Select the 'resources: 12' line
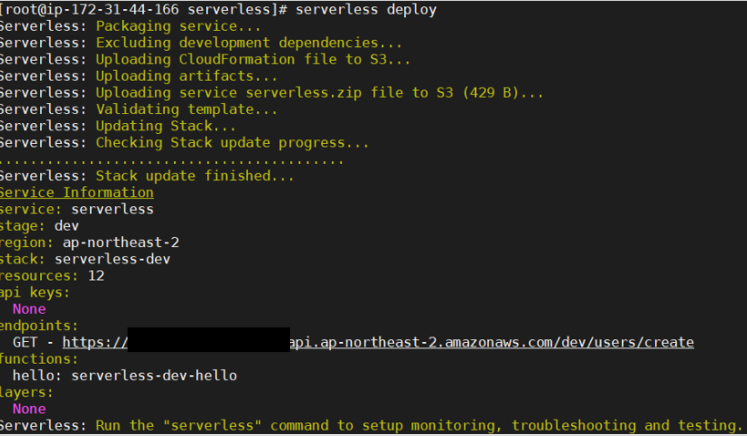This screenshot has width=747, height=436. [52, 276]
